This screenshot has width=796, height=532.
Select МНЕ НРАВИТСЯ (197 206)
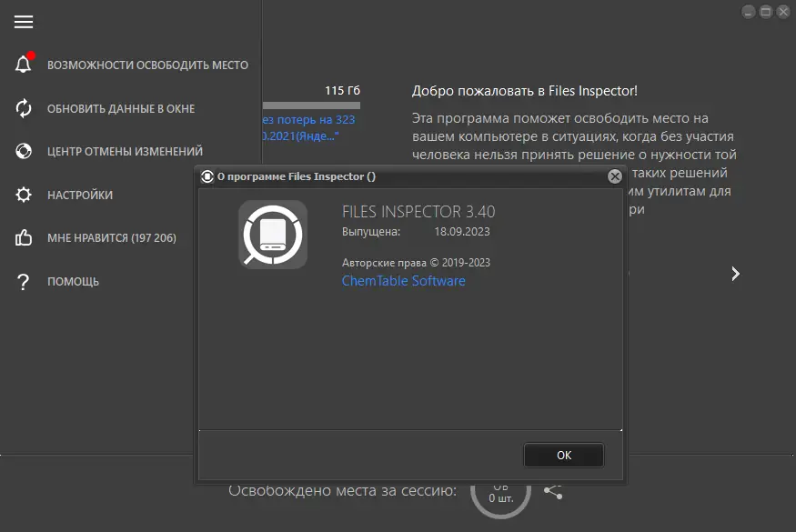pyautogui.click(x=112, y=238)
